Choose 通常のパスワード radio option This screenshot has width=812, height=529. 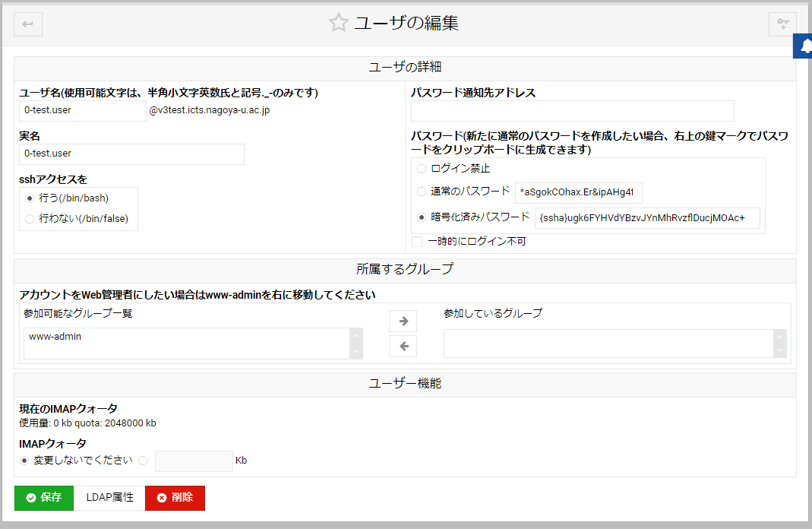422,192
